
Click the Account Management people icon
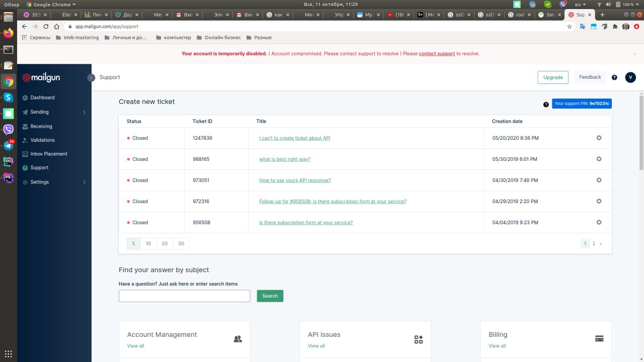tap(238, 339)
